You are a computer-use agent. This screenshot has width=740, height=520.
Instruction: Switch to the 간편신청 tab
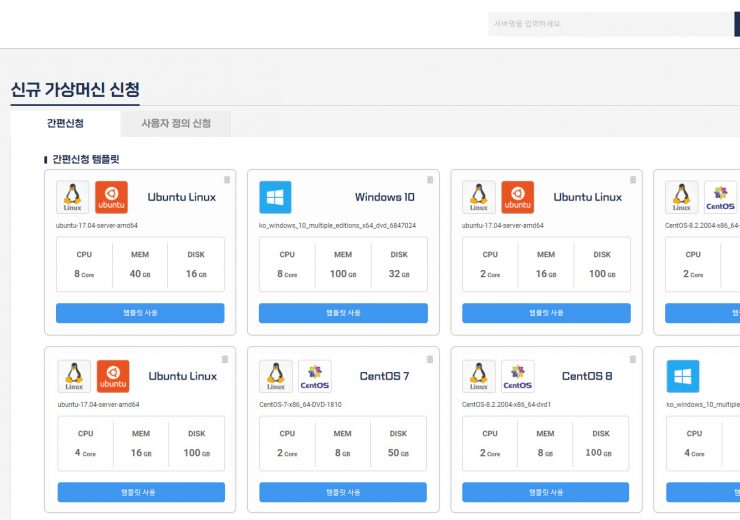[x=65, y=123]
